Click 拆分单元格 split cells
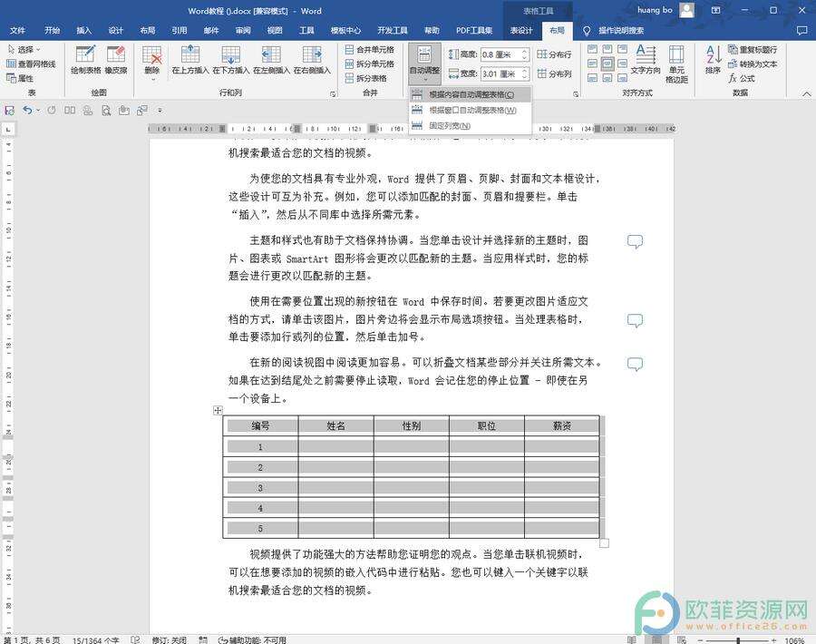This screenshot has height=644, width=816. click(370, 63)
